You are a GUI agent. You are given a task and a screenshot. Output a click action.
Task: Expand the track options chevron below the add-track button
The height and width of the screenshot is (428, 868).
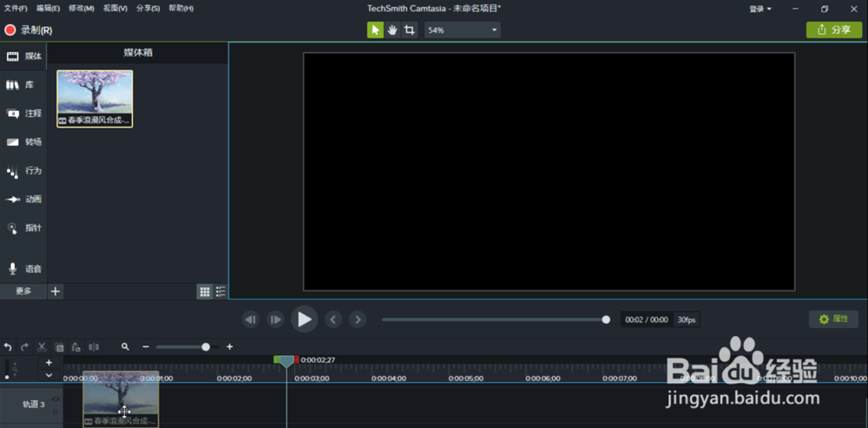click(x=49, y=375)
